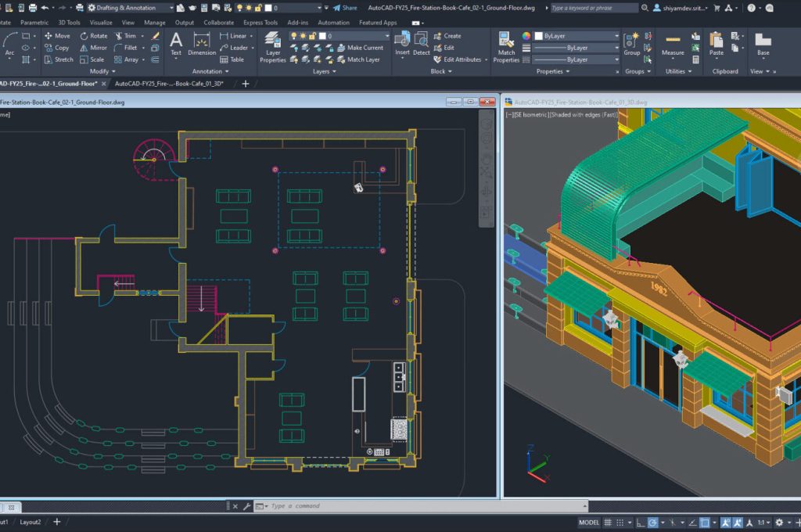Open the object color ByLayer dropdown
Screen dimensions: 801x532
[577, 36]
